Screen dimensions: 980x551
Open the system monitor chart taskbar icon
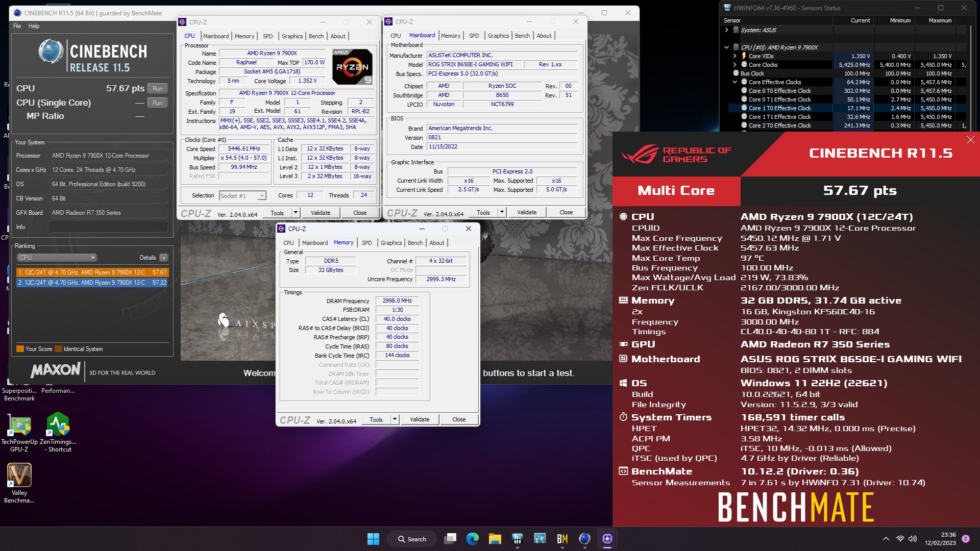540,539
